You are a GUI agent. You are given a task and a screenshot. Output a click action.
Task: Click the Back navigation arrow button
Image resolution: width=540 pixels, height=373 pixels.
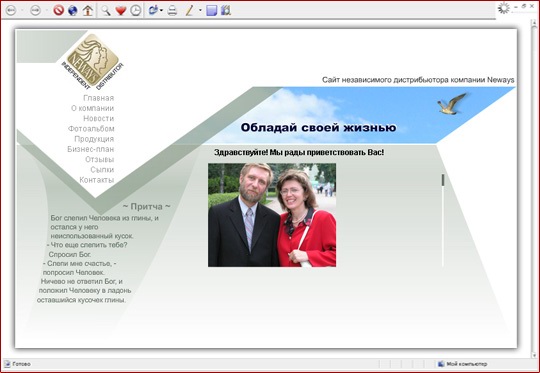[x=11, y=10]
